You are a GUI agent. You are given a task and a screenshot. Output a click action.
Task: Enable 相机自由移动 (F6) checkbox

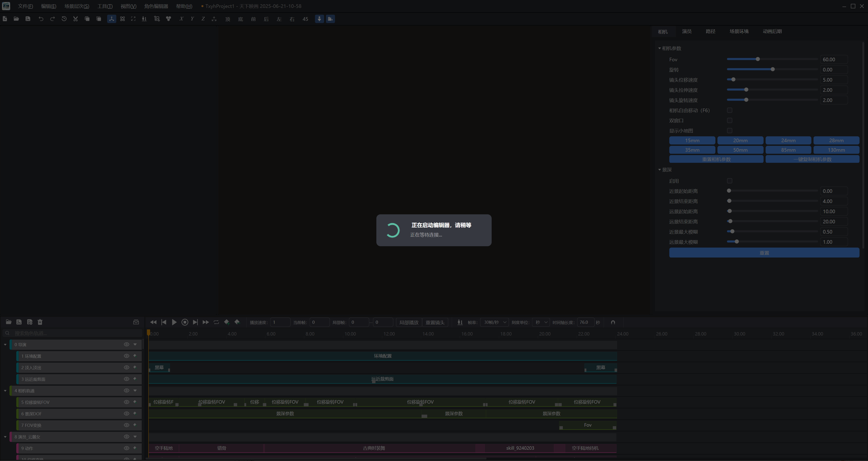coord(729,110)
